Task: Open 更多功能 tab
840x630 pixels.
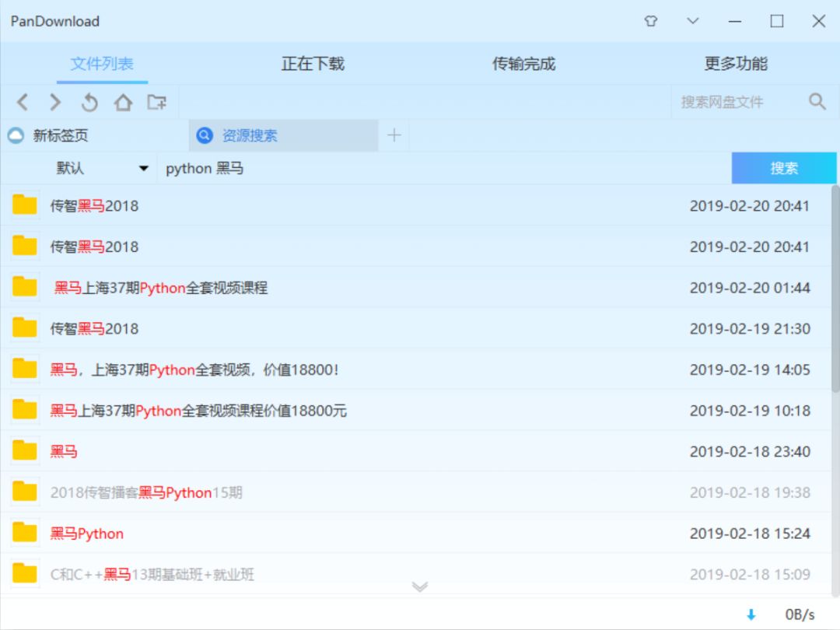Action: pos(736,64)
